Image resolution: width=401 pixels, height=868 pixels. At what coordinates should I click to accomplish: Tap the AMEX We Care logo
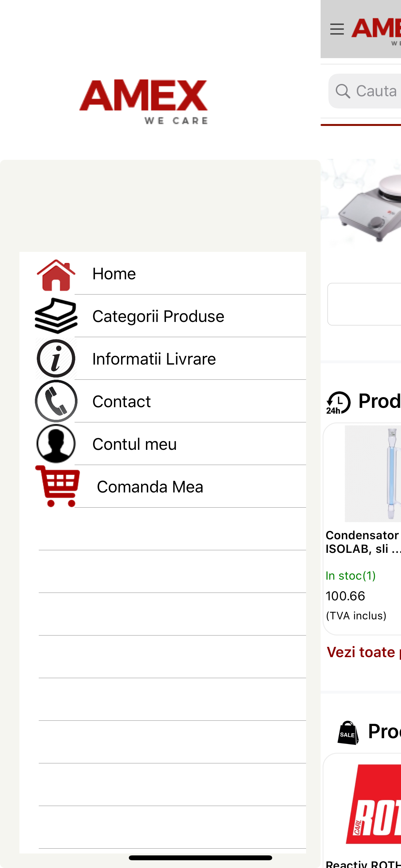pos(144,102)
